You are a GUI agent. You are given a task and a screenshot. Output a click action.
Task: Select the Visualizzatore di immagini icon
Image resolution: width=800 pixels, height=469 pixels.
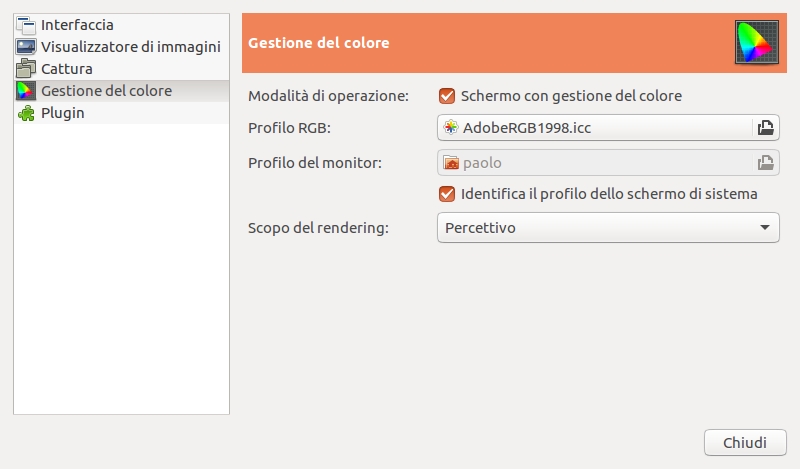pos(26,47)
